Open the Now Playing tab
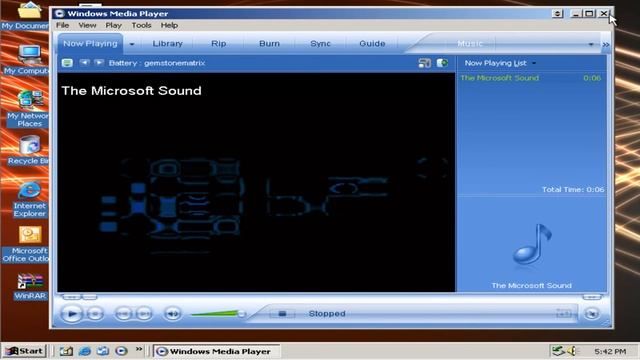This screenshot has width=640, height=360. point(90,43)
